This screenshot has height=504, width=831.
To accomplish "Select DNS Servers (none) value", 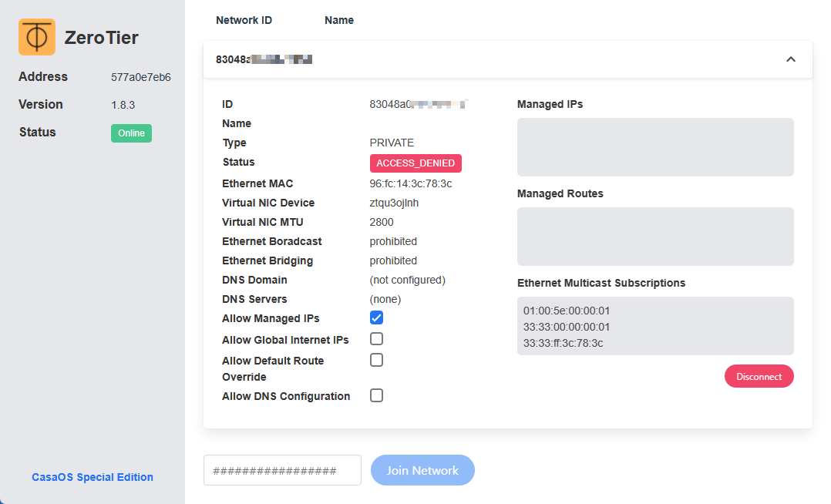I will coord(385,300).
